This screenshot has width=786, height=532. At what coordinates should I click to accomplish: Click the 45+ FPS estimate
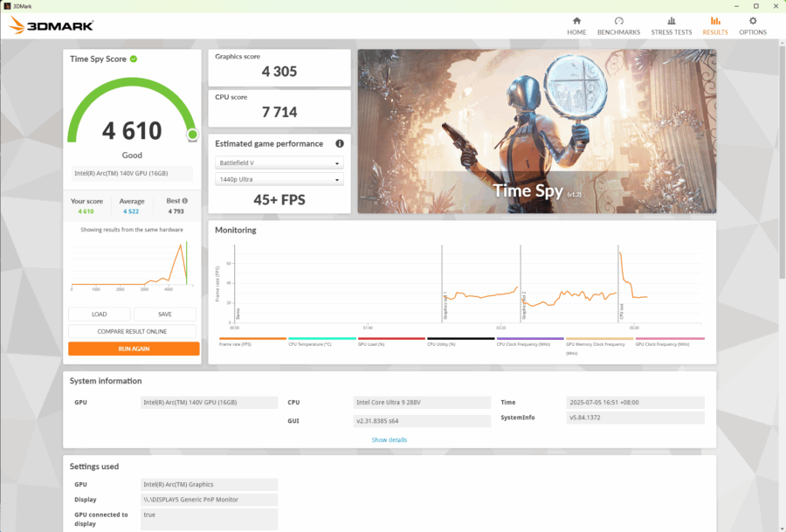pyautogui.click(x=279, y=200)
